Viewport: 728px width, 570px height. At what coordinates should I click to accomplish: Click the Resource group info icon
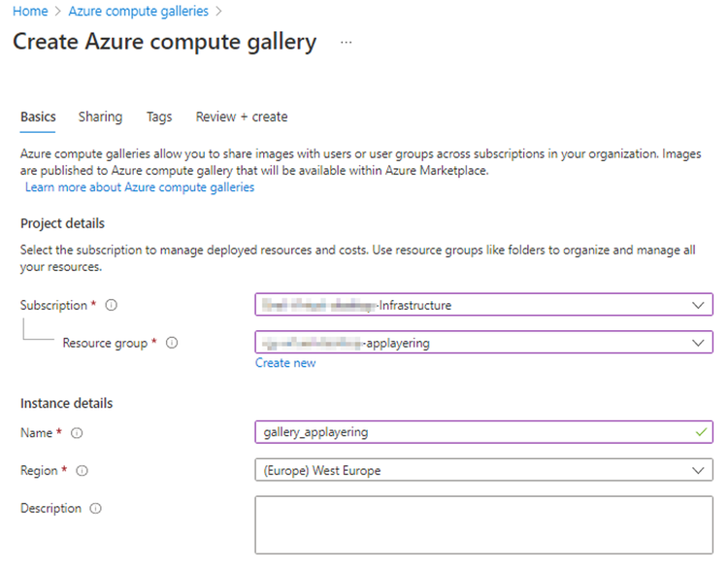[172, 343]
